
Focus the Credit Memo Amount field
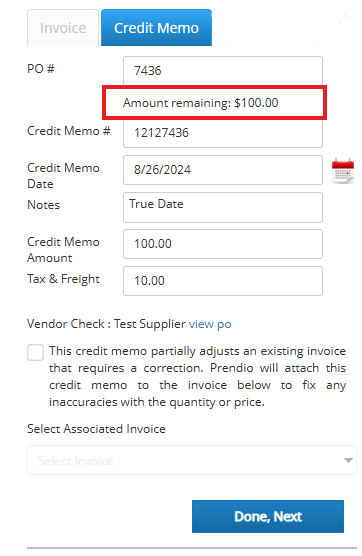tap(223, 244)
